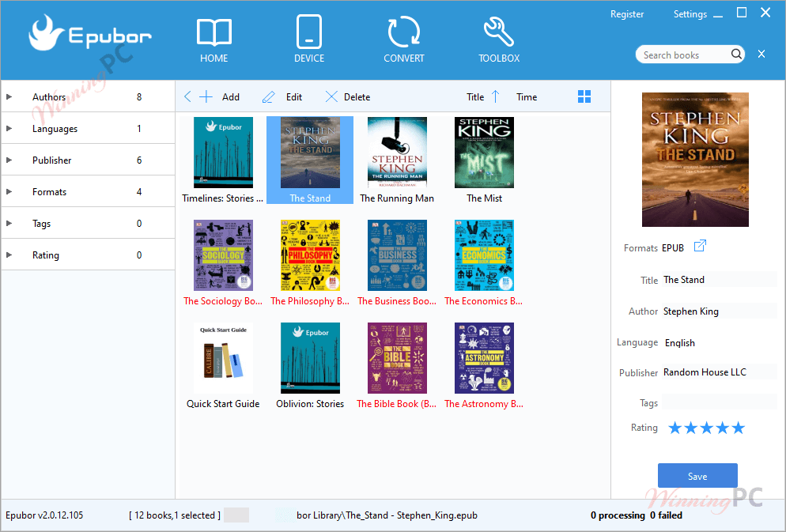Screen dimensions: 786x532
Task: Select The Philosophy Book cover
Action: click(310, 255)
